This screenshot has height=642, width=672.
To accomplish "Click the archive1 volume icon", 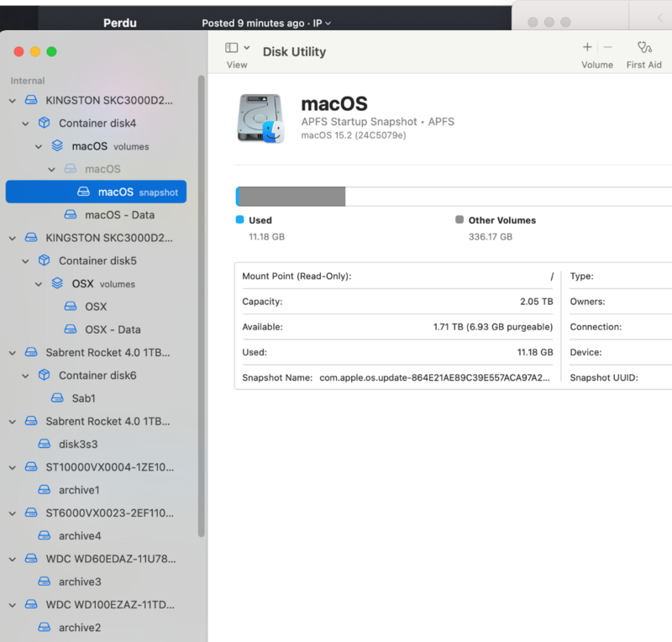I will click(x=45, y=490).
